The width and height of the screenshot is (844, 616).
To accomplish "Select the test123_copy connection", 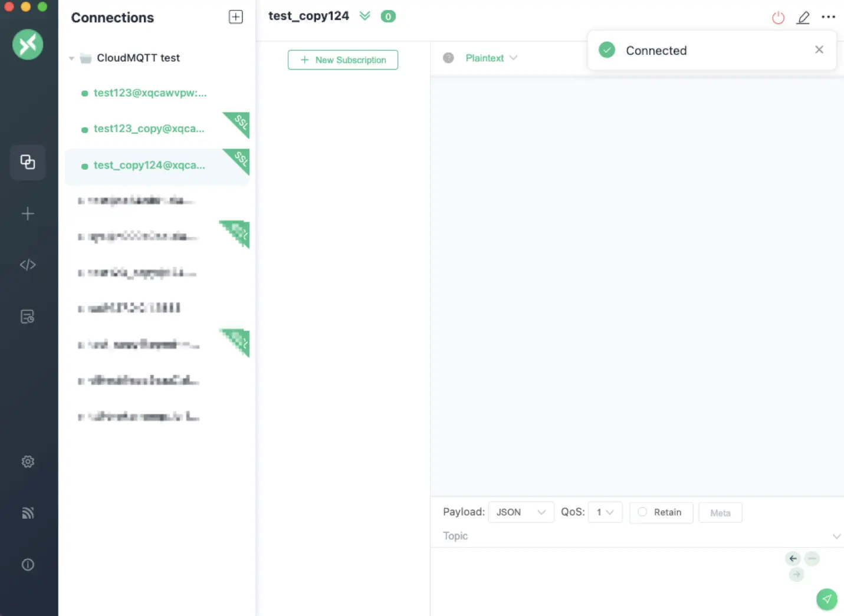I will 149,128.
